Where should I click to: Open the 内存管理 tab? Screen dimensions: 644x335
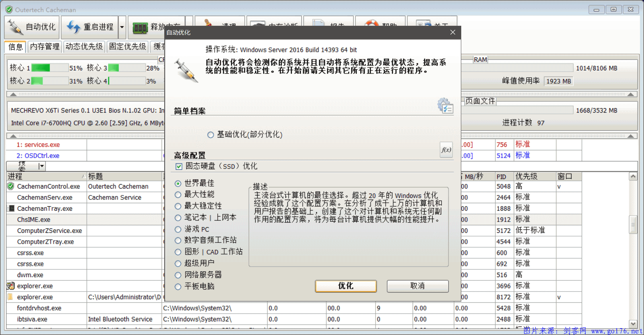(45, 47)
